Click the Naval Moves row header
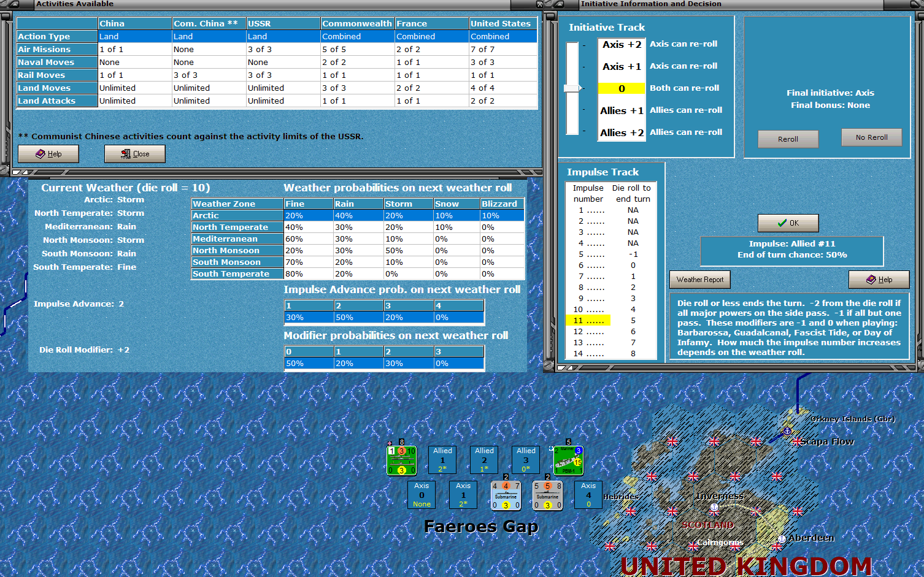This screenshot has height=577, width=924. 57,63
